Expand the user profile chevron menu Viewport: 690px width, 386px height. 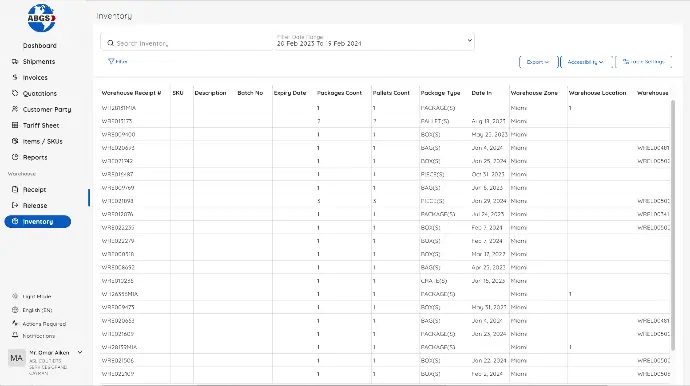click(x=80, y=353)
